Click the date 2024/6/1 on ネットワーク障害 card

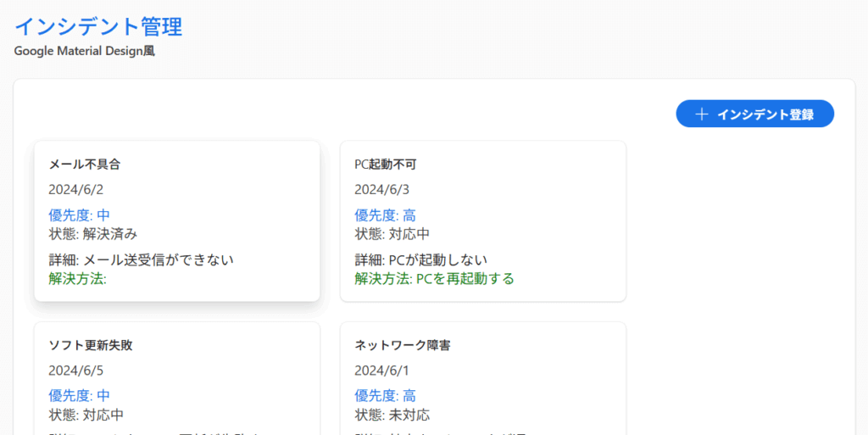coord(381,371)
